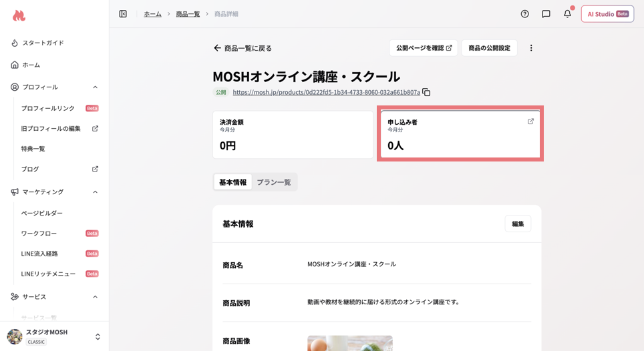
Task: Click the 申し込み者 card
Action: click(460, 135)
